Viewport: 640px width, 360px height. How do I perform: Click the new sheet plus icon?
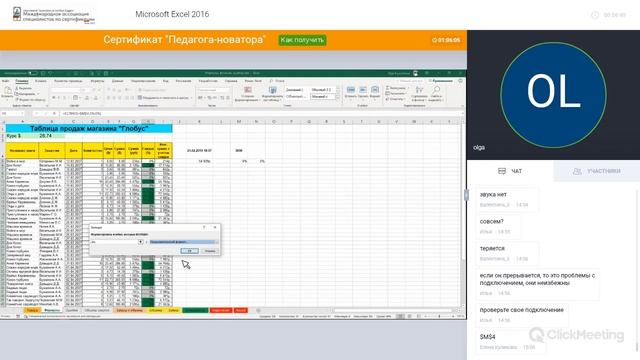(258, 311)
